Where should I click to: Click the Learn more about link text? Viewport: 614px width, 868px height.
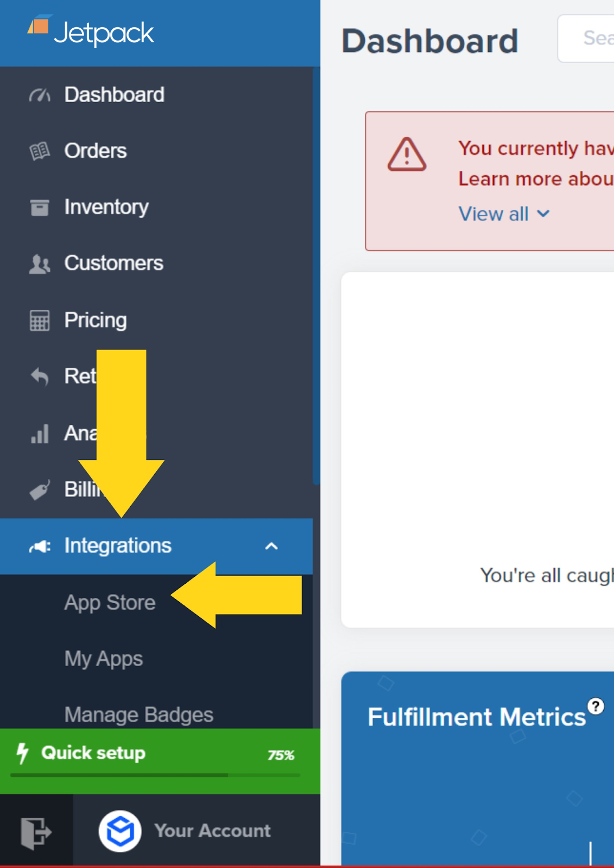pyautogui.click(x=536, y=179)
